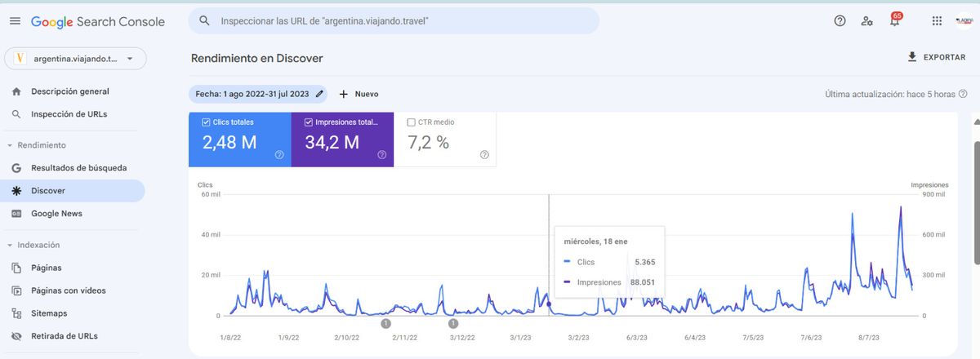This screenshot has height=359, width=980.
Task: Click the help icon beside Última actualización
Action: click(x=963, y=94)
